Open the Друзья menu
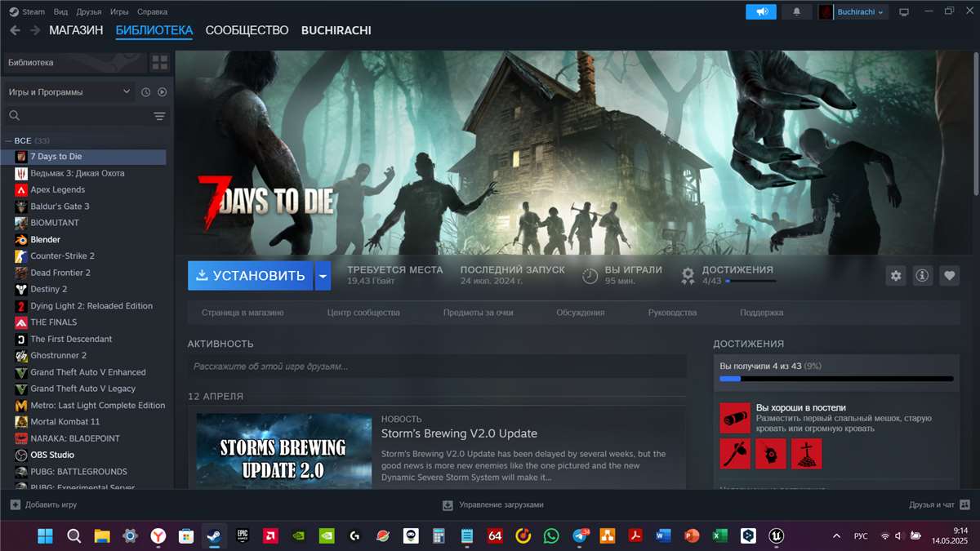Screen dimensions: 980x551 pos(88,11)
